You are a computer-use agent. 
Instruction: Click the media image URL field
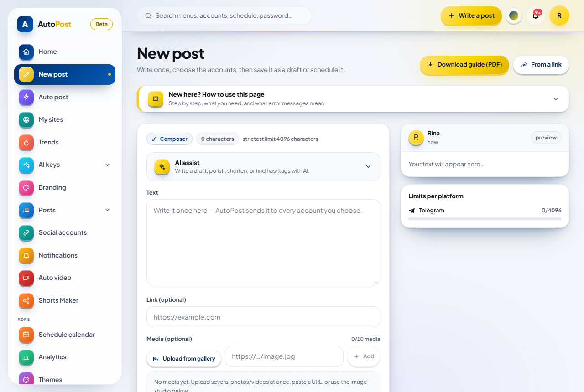[x=284, y=356]
